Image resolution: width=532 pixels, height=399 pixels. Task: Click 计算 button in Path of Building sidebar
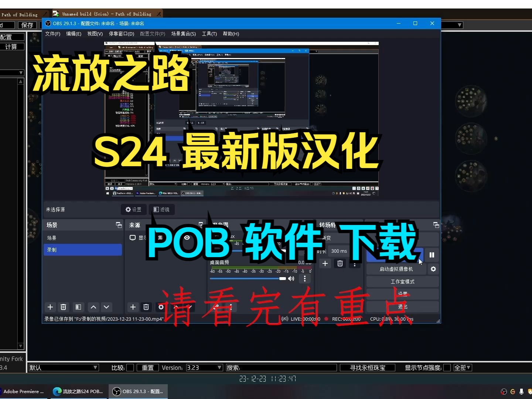point(11,47)
